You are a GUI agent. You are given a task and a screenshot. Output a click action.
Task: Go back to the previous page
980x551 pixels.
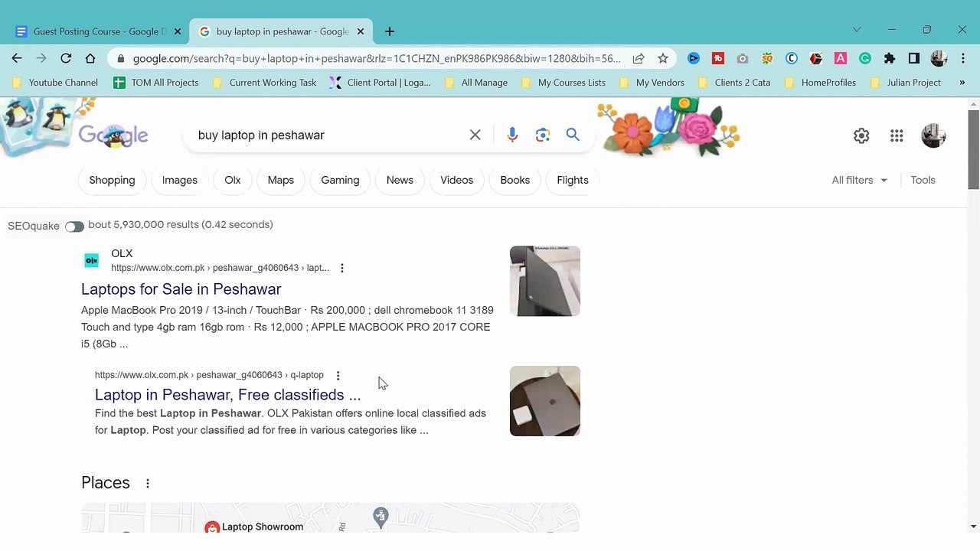[x=17, y=58]
